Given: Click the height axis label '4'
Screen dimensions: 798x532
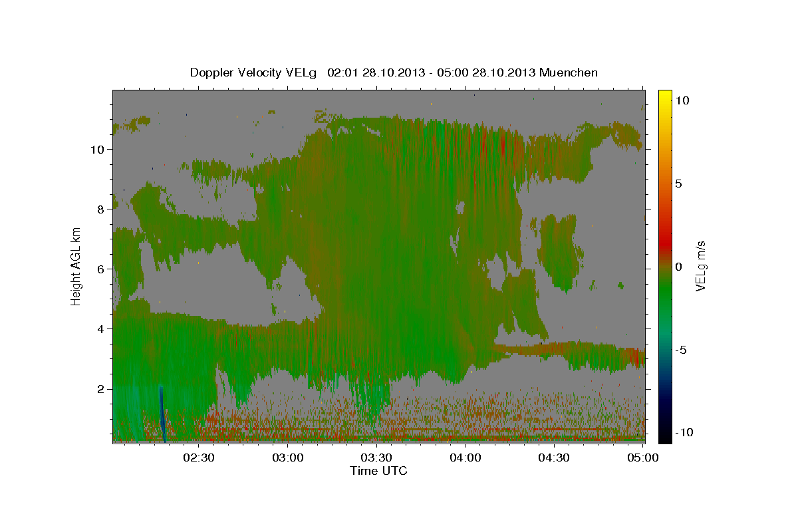Looking at the screenshot, I should pyautogui.click(x=102, y=329).
